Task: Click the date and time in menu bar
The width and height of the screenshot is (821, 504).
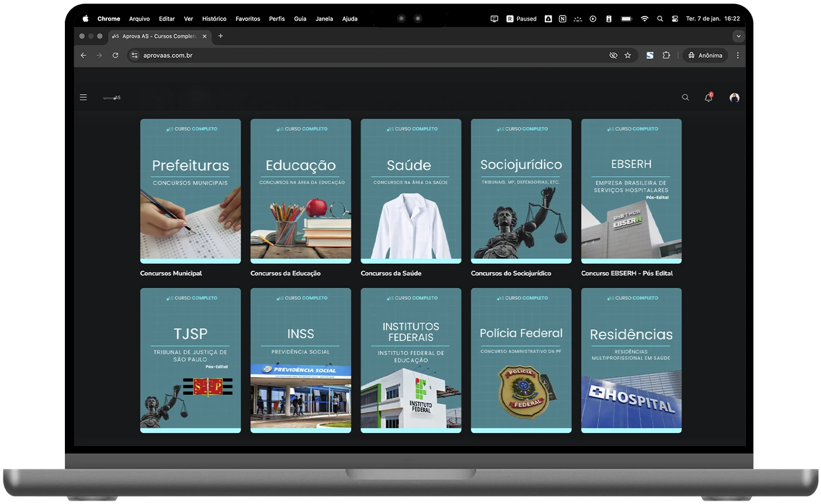Action: [713, 19]
